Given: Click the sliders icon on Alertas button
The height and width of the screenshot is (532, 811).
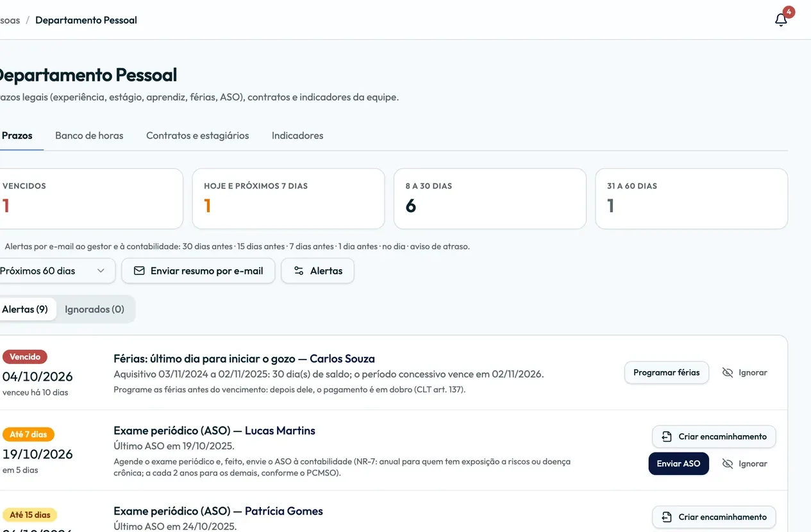Looking at the screenshot, I should tap(299, 271).
